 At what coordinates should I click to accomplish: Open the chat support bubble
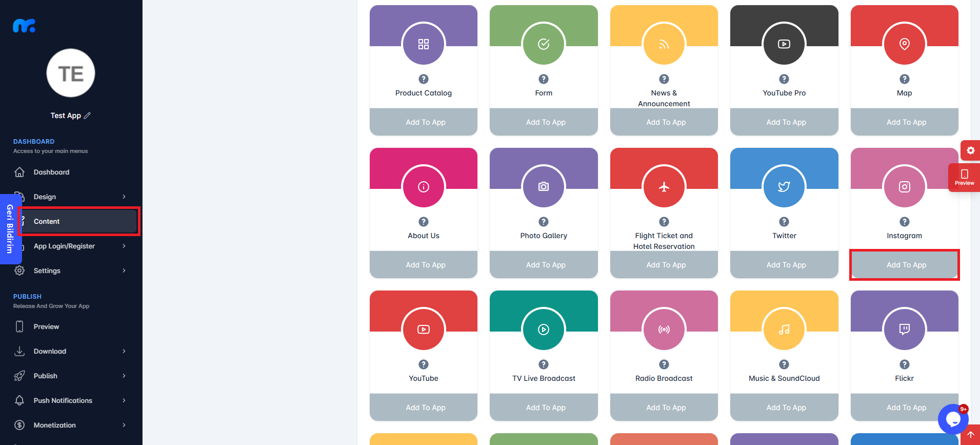coord(953,419)
